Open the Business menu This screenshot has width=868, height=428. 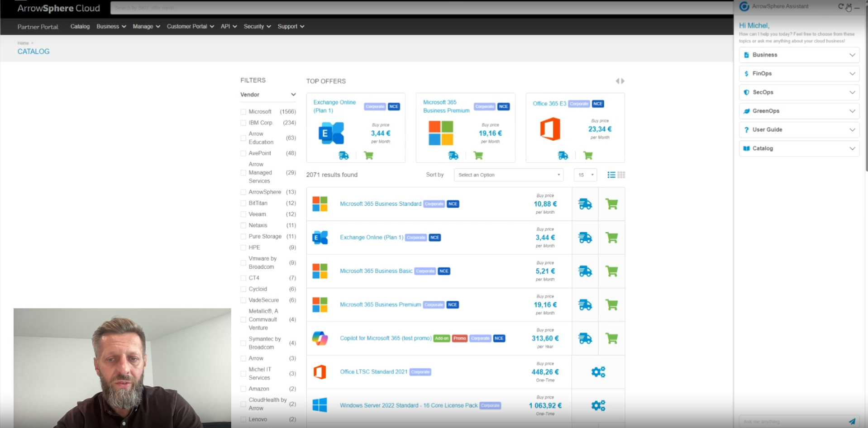pos(111,26)
